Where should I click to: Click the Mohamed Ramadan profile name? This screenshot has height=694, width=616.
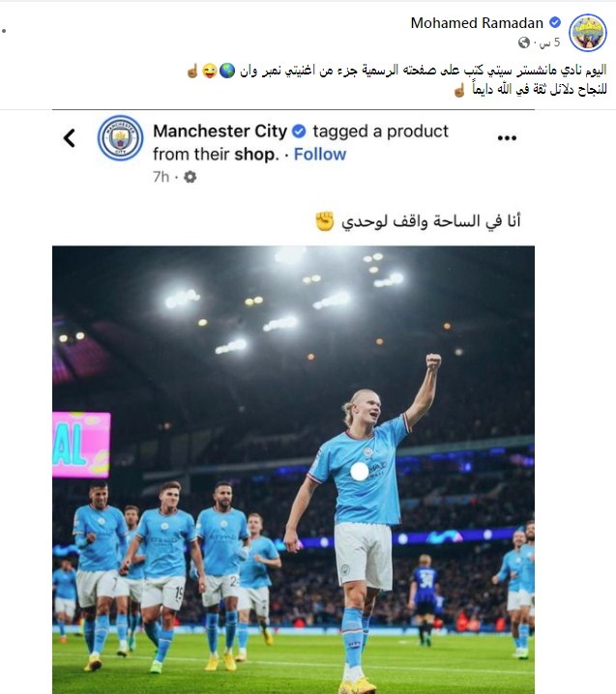[477, 22]
